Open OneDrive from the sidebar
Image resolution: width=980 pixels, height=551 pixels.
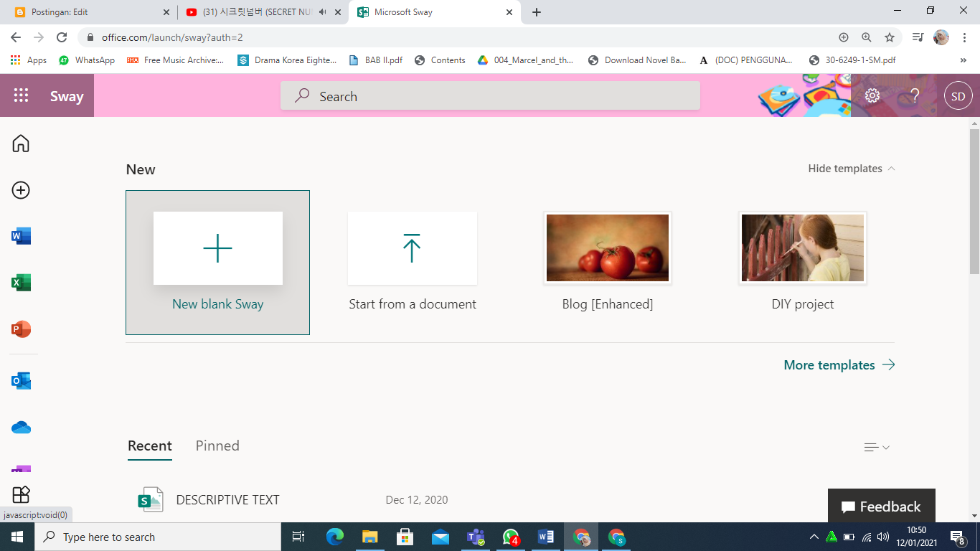pos(22,427)
